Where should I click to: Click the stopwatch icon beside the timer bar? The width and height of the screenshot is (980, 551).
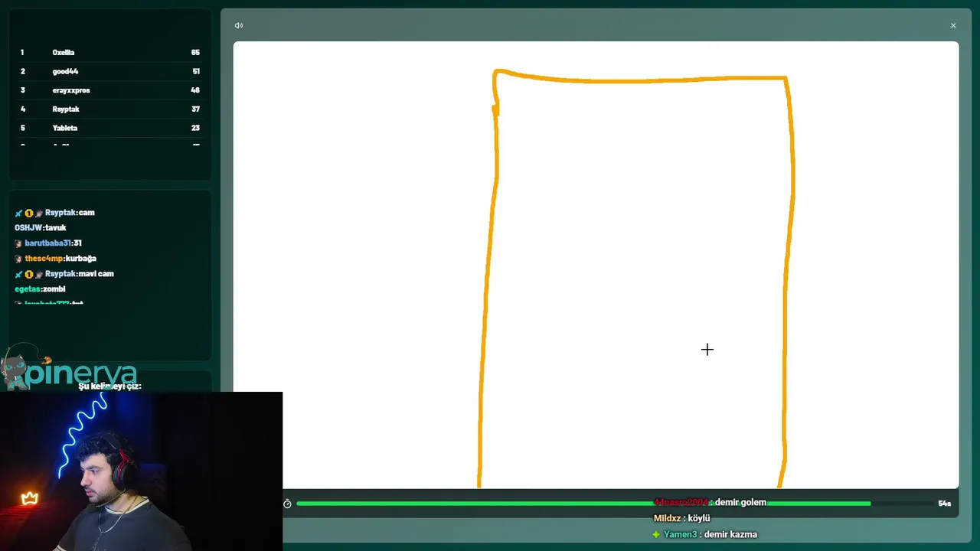coord(287,504)
